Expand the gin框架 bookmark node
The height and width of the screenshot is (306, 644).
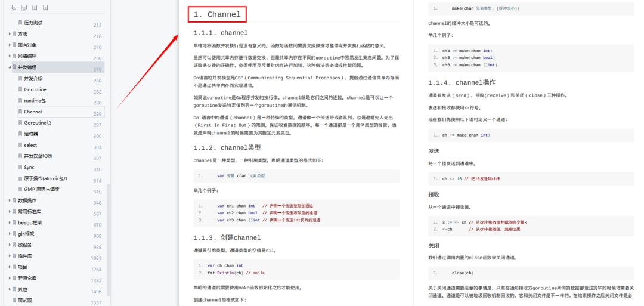point(10,234)
